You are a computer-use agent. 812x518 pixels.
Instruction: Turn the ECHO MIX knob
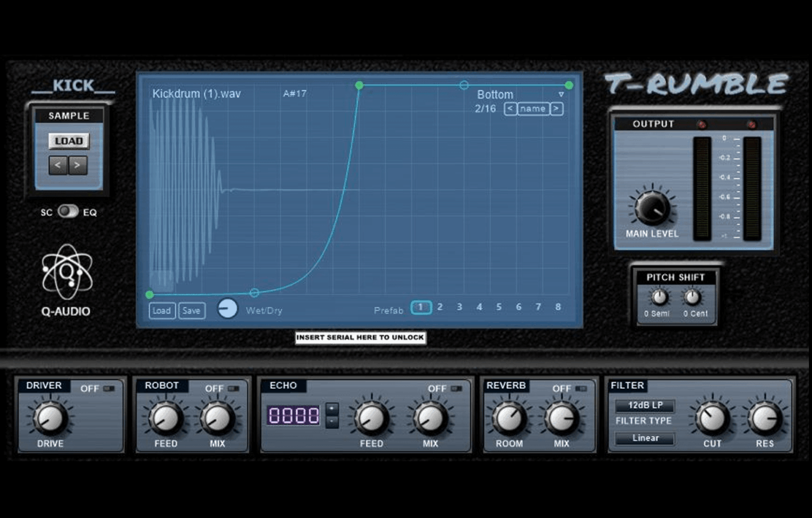[x=430, y=418]
